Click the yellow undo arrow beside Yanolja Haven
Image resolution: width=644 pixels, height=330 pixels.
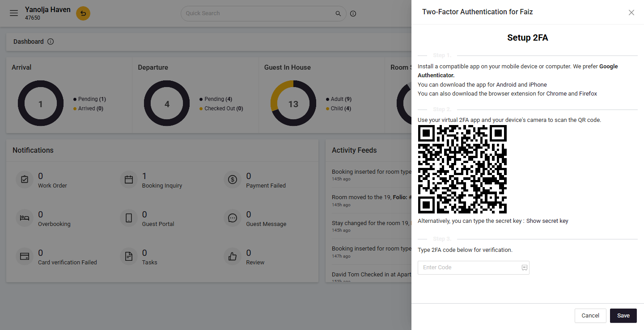pos(83,13)
